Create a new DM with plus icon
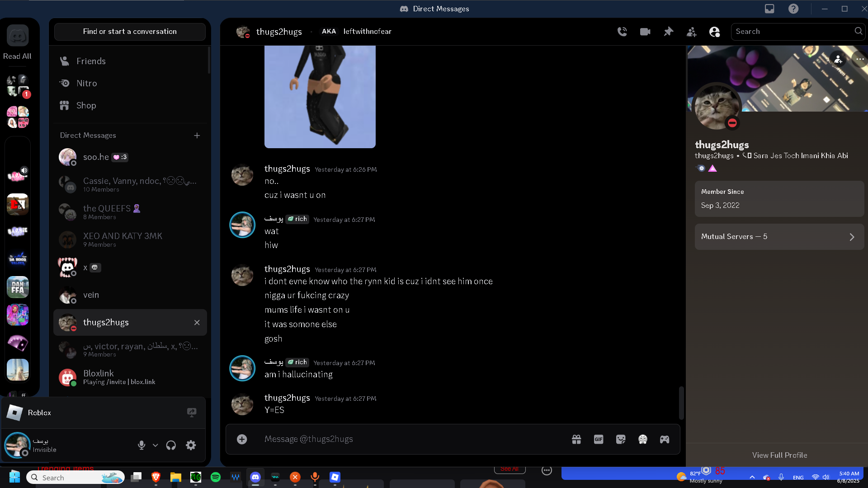 [x=197, y=136]
